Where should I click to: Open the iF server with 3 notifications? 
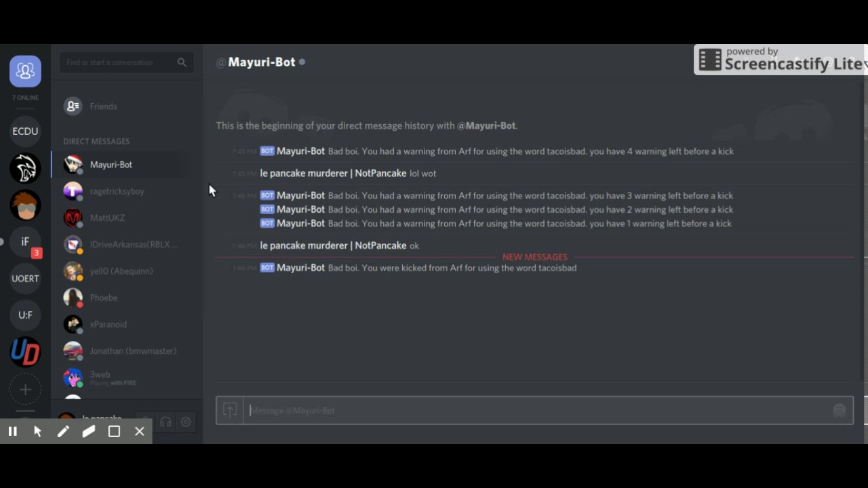(25, 242)
